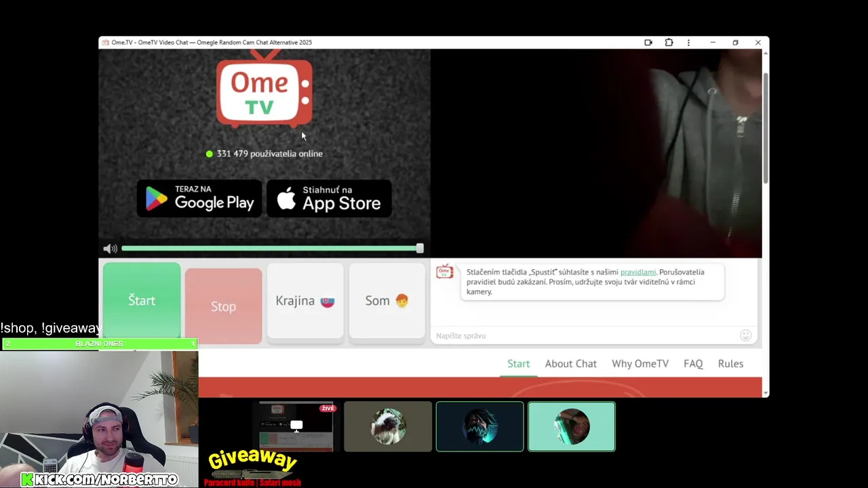The image size is (868, 488).
Task: Click the Stop button
Action: [x=223, y=306]
